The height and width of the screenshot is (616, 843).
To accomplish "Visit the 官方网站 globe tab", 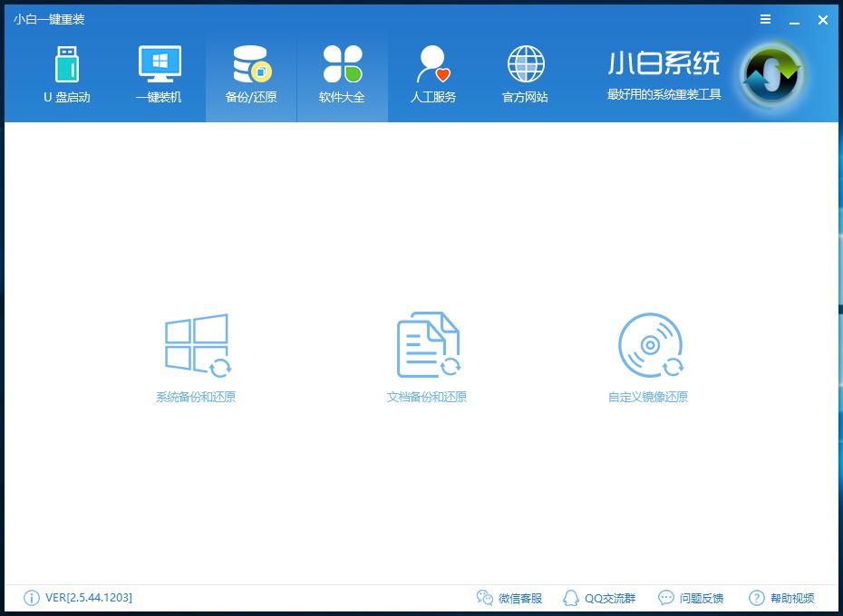I will [525, 75].
